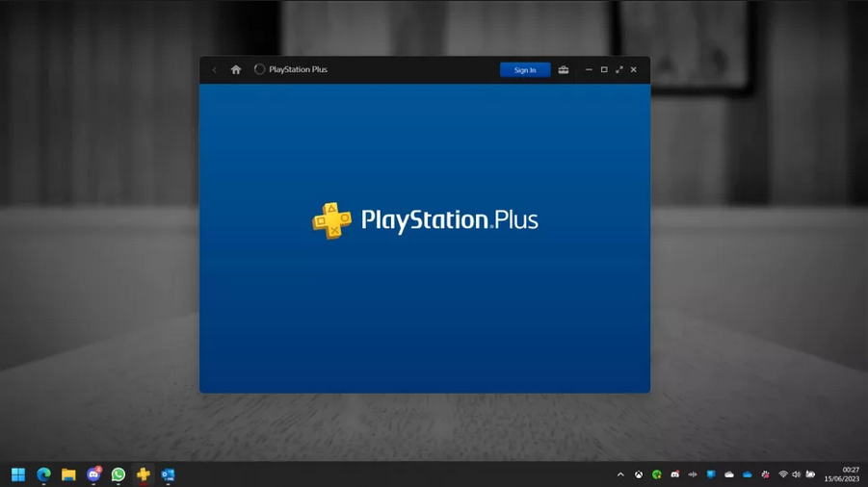The height and width of the screenshot is (487, 868).
Task: Open the Windows Start menu
Action: pyautogui.click(x=18, y=474)
